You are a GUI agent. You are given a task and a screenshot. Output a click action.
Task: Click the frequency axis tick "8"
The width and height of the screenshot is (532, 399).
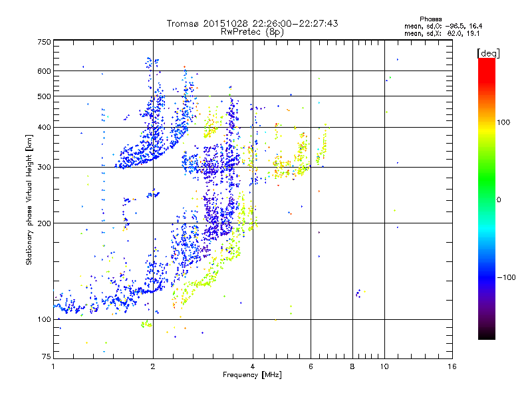(352, 366)
